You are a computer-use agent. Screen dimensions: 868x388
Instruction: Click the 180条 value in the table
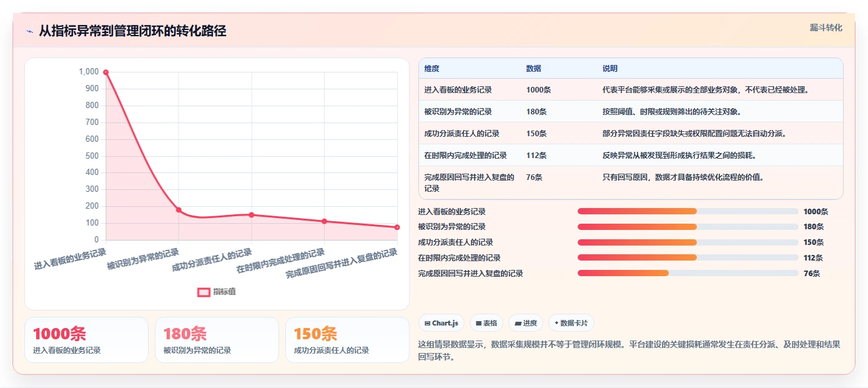coord(536,112)
